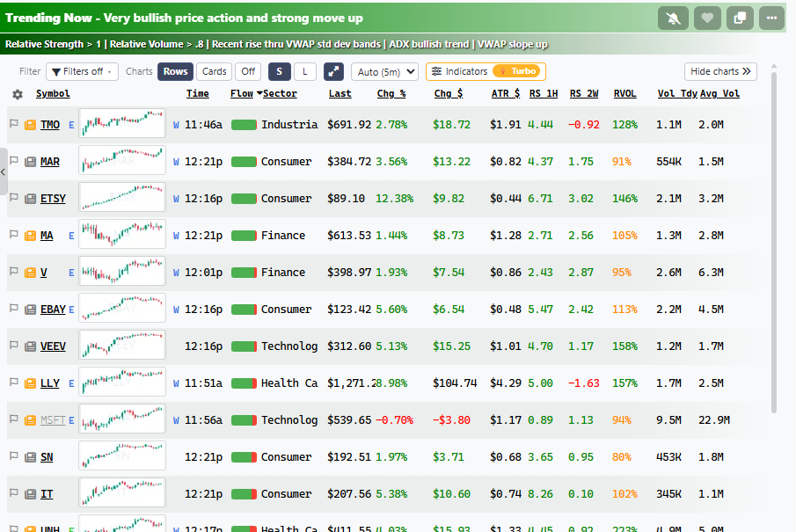Duplicate the scan with the copy icon
This screenshot has width=796, height=532.
(x=740, y=18)
